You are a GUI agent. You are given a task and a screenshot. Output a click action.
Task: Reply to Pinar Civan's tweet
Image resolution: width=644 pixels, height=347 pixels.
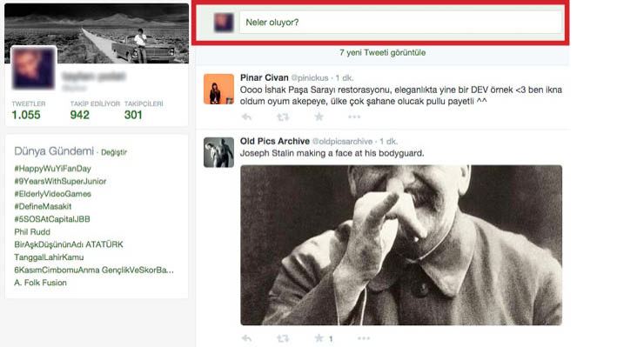246,117
